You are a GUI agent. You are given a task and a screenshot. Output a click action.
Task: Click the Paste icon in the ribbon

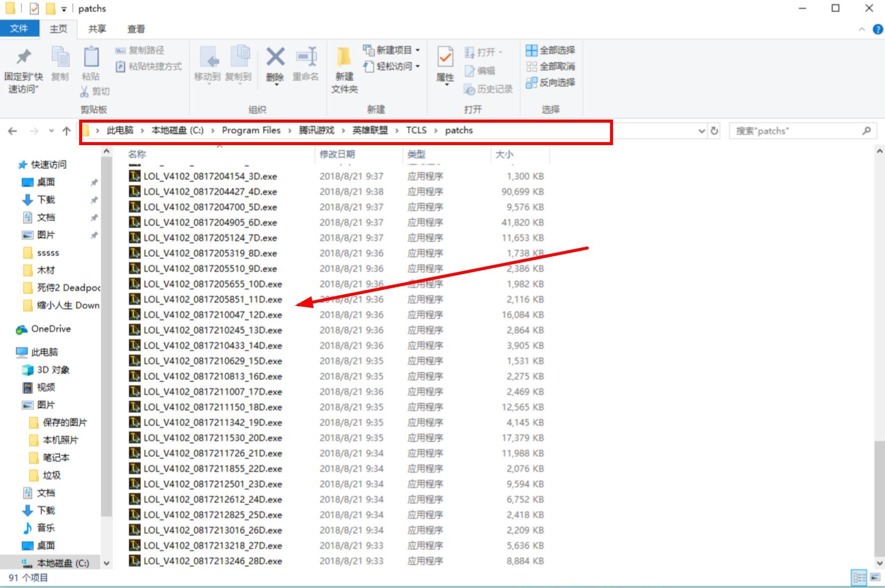tap(91, 57)
